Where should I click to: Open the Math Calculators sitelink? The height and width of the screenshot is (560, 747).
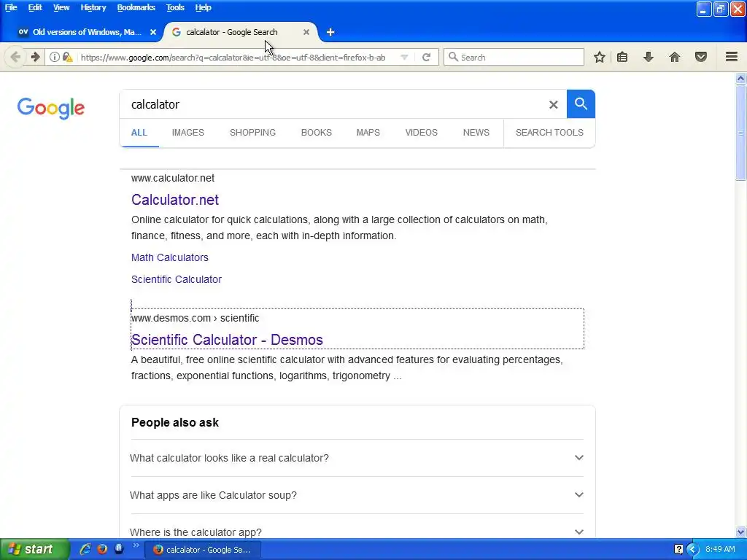click(x=169, y=257)
